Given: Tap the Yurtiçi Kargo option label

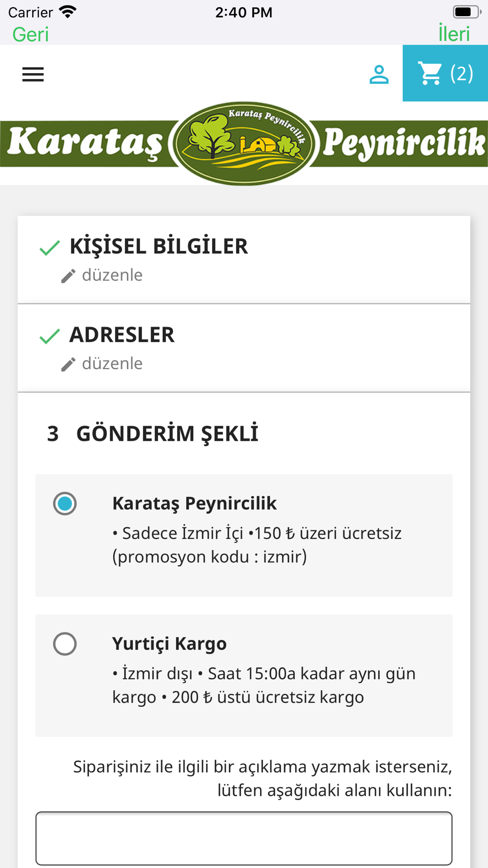Looking at the screenshot, I should (x=169, y=644).
